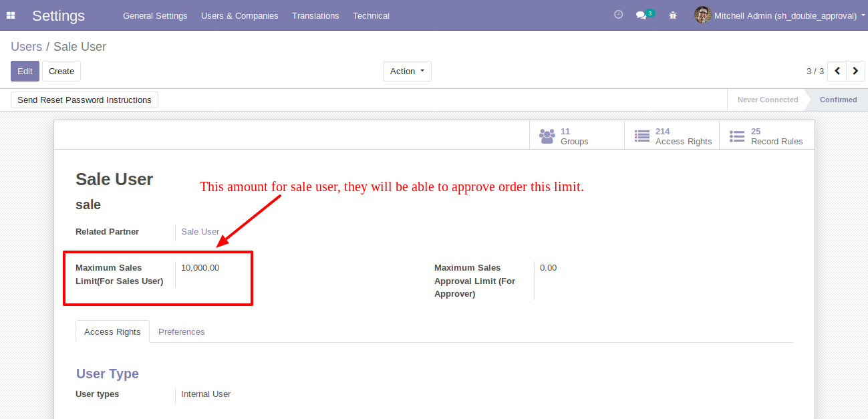868x419 pixels.
Task: Expand the Action dropdown
Action: pyautogui.click(x=407, y=72)
